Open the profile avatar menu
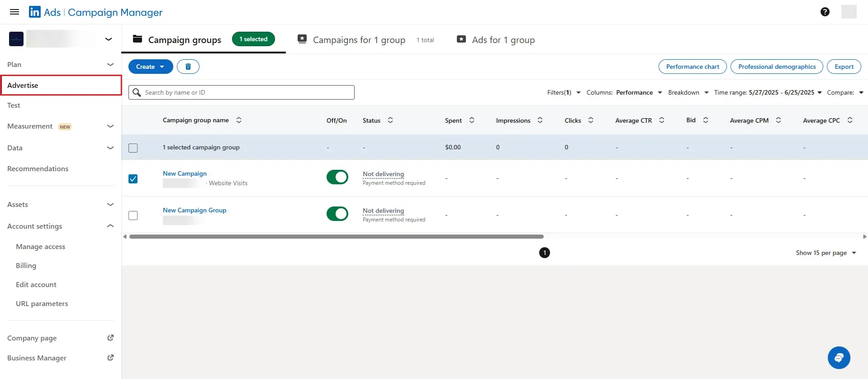The image size is (868, 379). (x=849, y=12)
